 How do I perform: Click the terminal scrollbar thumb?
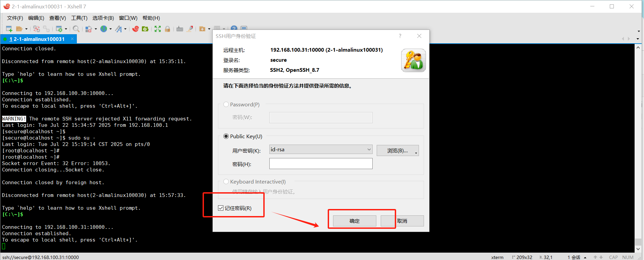coord(638,242)
